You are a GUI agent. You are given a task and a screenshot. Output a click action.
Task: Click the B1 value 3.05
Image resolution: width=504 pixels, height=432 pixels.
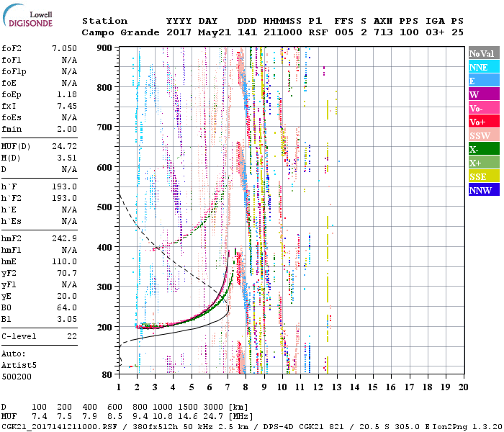(67, 320)
